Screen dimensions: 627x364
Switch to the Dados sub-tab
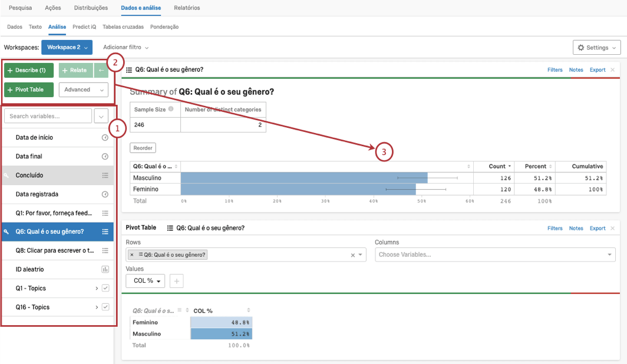point(15,27)
